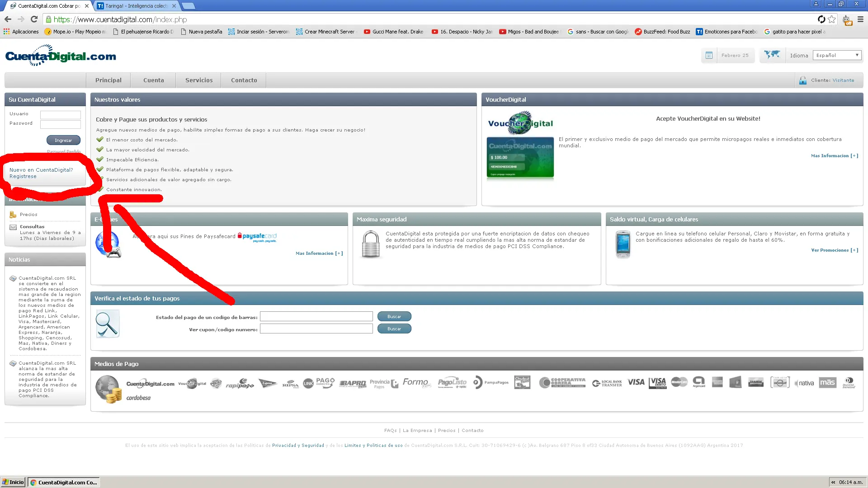This screenshot has height=488, width=868.
Task: Open the Windows Inicio start button
Action: (x=13, y=482)
